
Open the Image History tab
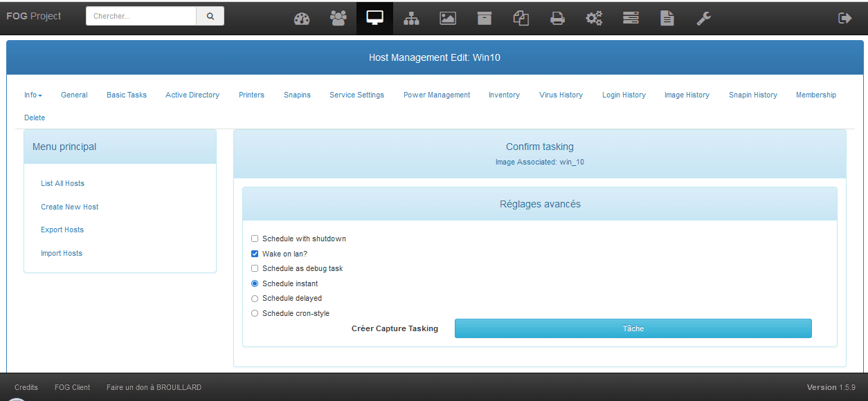tap(687, 95)
